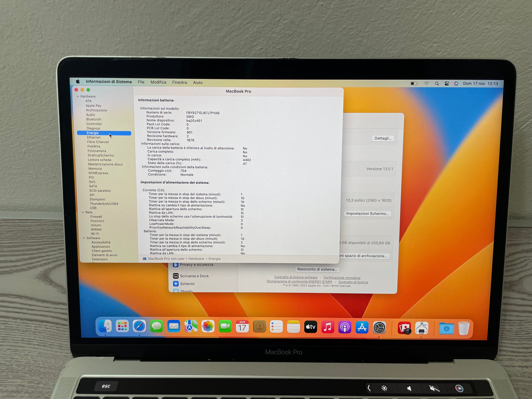Open Launchpad from the Dock
The image size is (532, 399).
(122, 326)
